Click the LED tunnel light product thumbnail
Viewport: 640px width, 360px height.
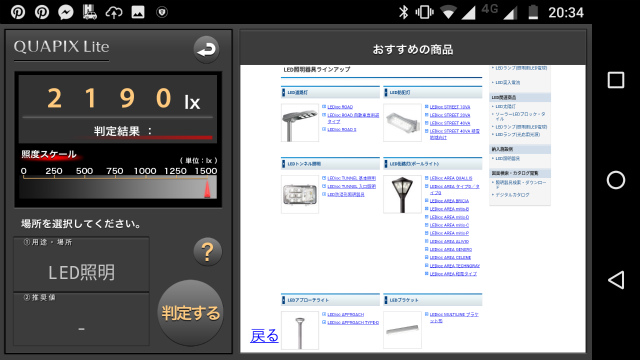(300, 194)
